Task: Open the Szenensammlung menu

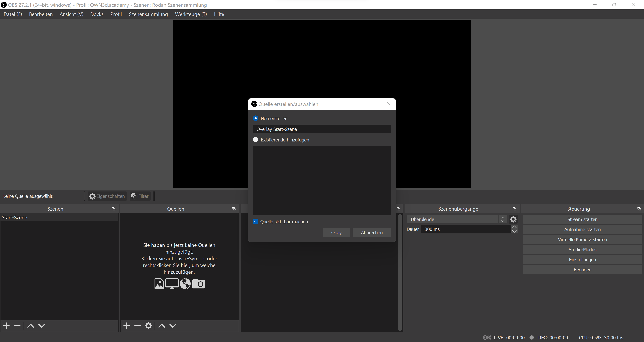Action: [x=148, y=14]
